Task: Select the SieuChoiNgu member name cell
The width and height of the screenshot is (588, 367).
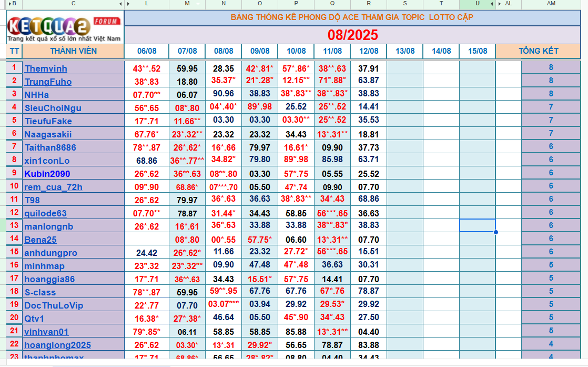Action: coord(73,107)
